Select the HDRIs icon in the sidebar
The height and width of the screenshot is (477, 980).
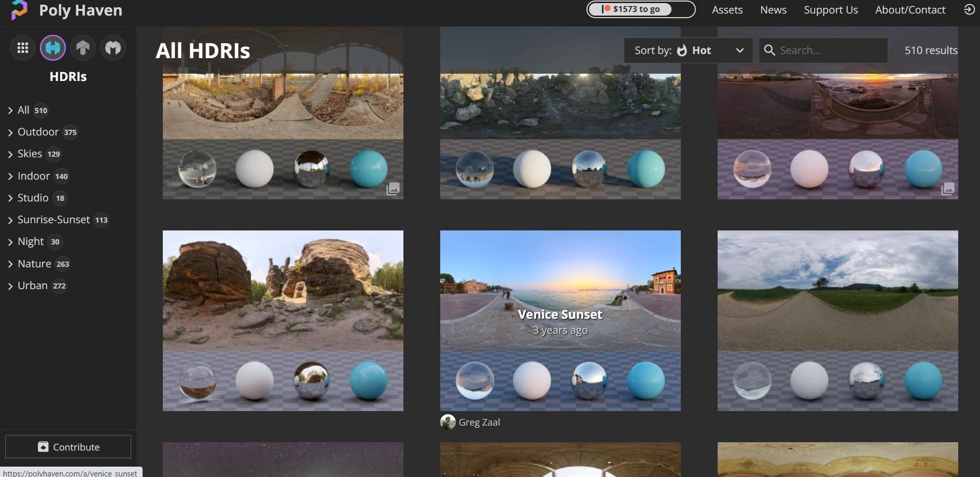tap(52, 47)
